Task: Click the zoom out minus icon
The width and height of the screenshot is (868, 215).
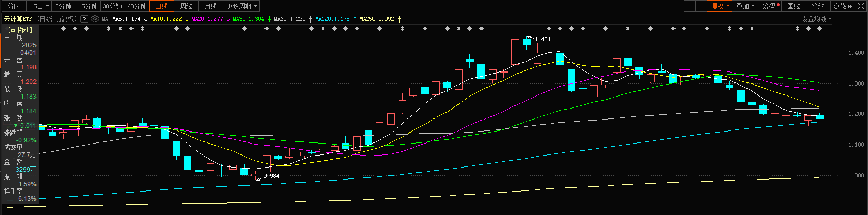Action: coord(701,6)
